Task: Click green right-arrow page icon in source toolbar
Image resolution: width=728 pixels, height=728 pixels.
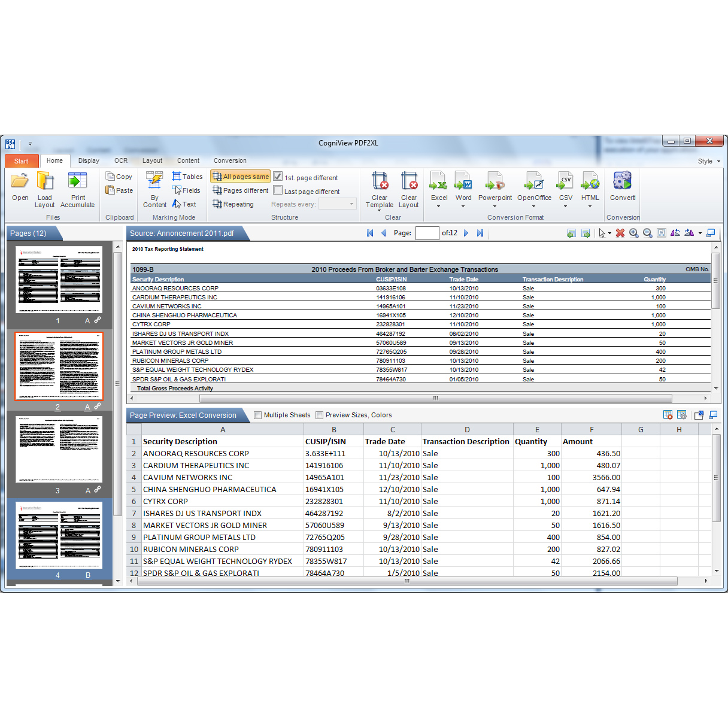Action: click(586, 233)
